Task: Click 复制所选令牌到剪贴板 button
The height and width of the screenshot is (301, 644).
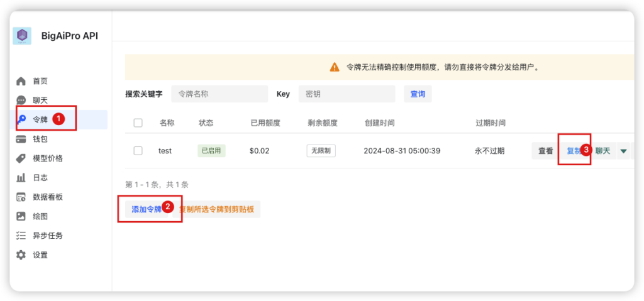Action: tap(216, 209)
